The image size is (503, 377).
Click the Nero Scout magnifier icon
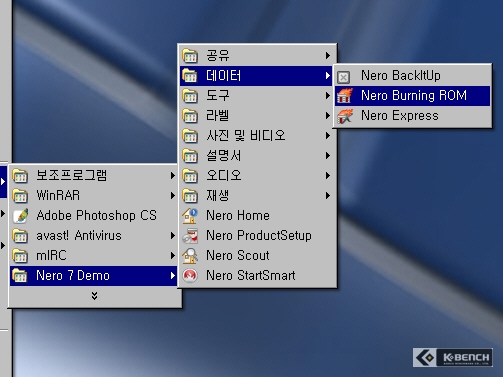click(190, 256)
